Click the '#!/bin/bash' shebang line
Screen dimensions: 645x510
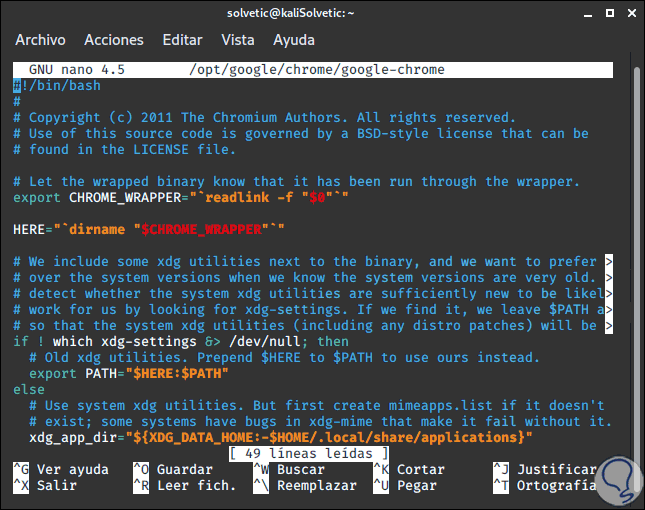tap(57, 86)
